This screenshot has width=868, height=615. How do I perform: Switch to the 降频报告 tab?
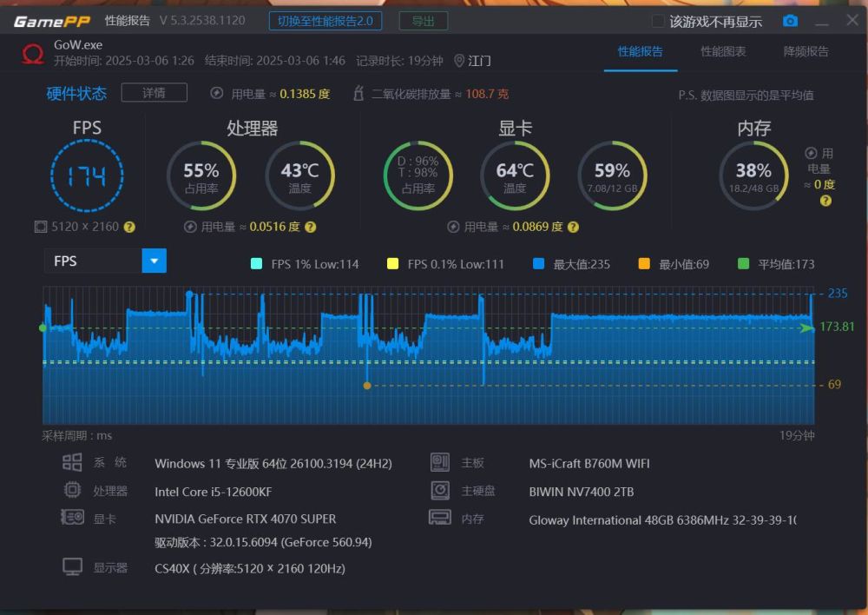[x=806, y=51]
